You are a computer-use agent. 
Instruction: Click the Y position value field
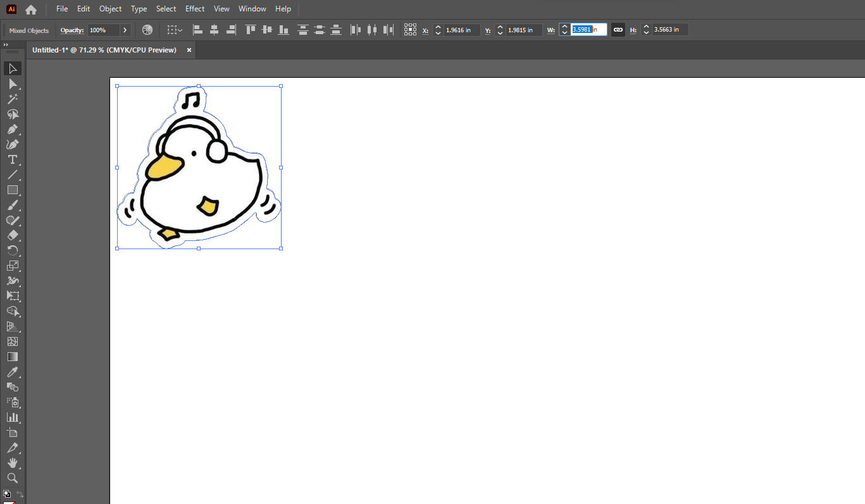pyautogui.click(x=524, y=30)
